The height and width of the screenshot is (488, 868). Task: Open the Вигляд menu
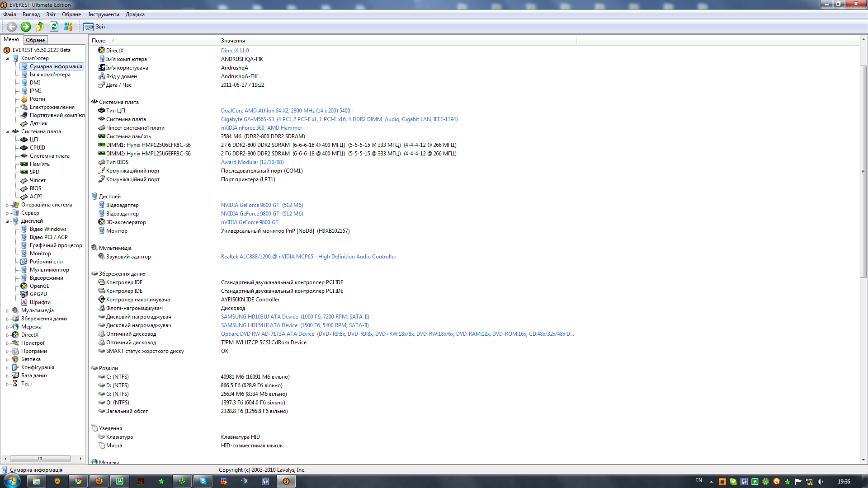click(31, 14)
